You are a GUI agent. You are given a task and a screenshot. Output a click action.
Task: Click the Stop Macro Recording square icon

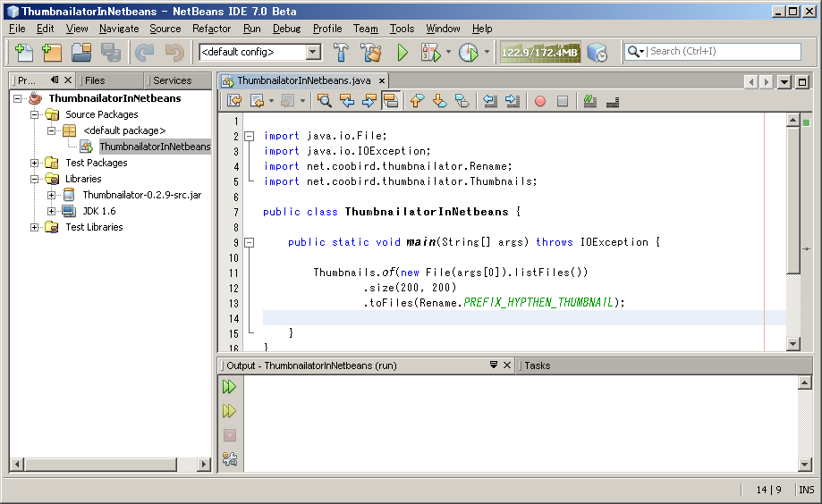point(563,101)
